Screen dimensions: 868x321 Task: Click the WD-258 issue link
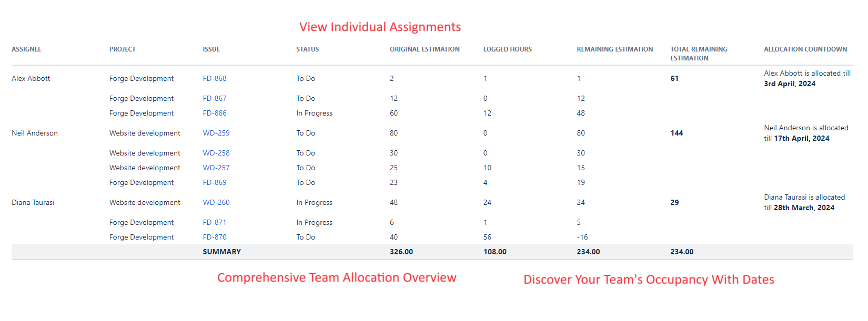216,153
